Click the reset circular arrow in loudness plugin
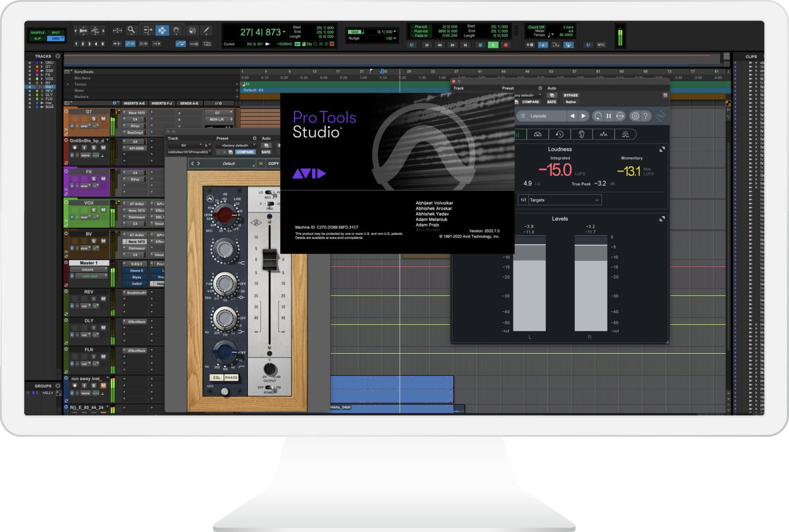 pyautogui.click(x=598, y=116)
